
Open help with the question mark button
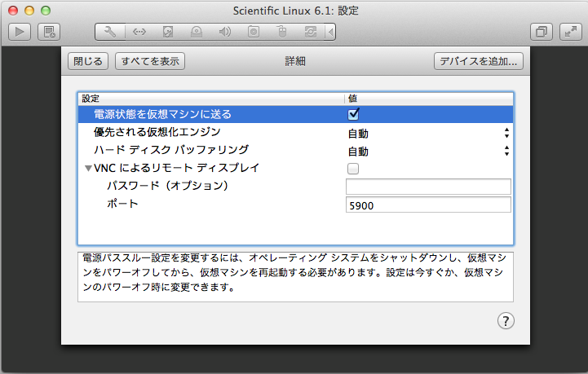coord(506,321)
